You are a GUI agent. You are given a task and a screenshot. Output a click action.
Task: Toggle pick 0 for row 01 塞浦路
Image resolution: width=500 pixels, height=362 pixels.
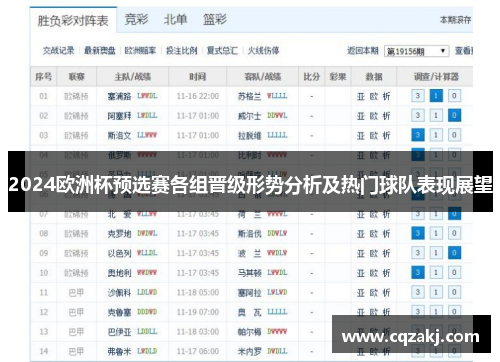454,96
